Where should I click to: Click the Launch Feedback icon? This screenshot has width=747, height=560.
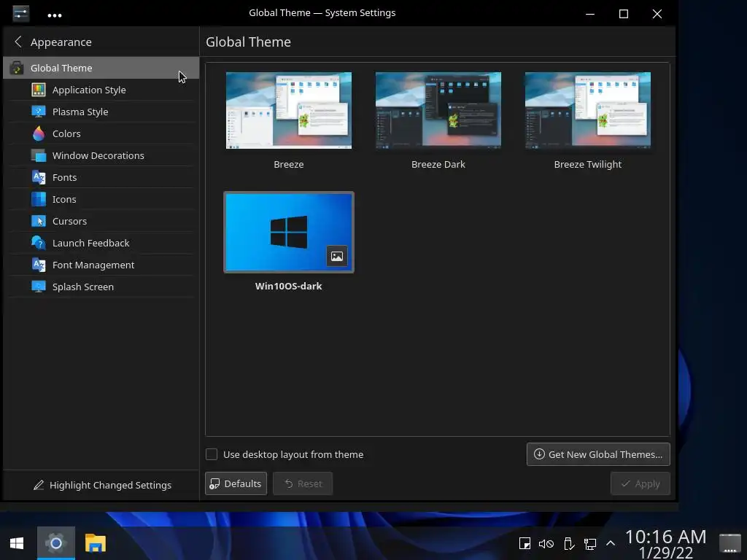coord(39,243)
